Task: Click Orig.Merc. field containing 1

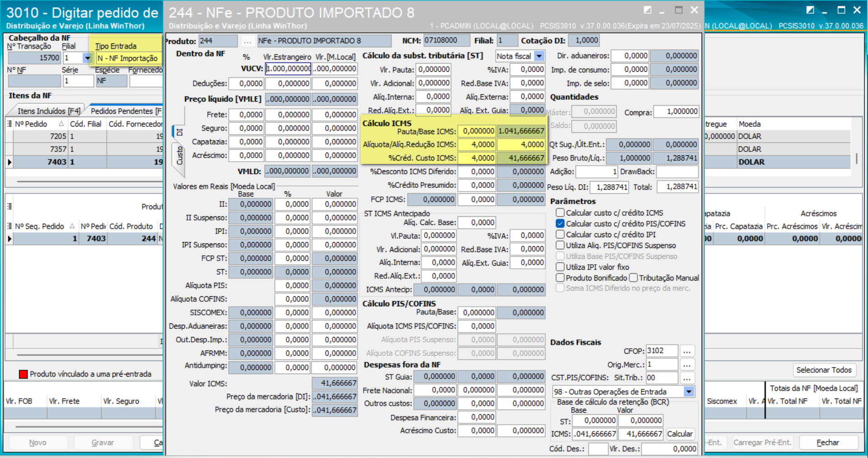Action: pos(662,365)
